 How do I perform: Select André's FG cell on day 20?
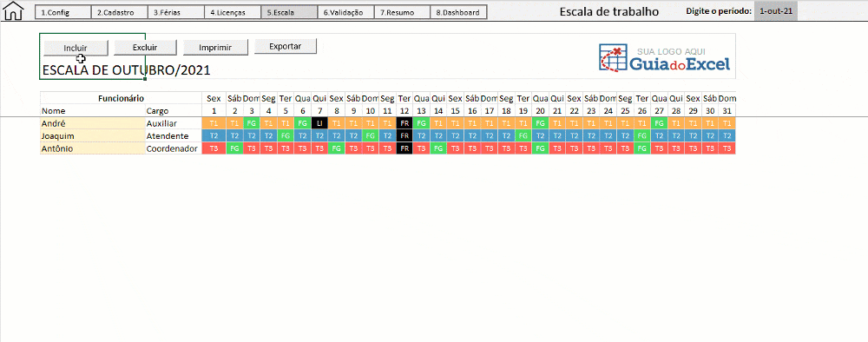pos(540,123)
